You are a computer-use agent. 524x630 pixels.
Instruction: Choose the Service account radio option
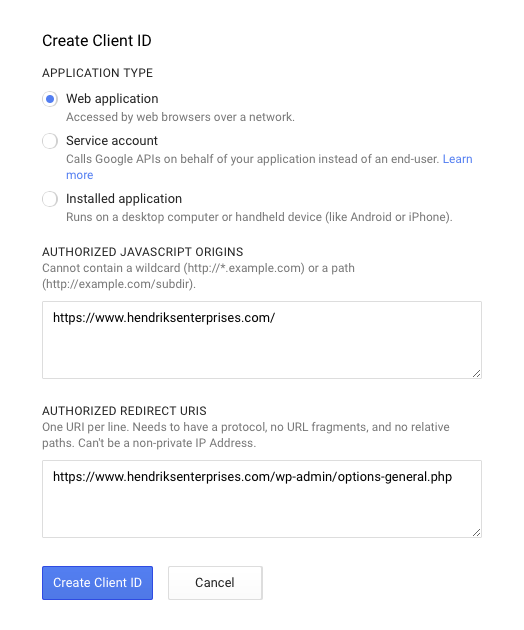50,141
